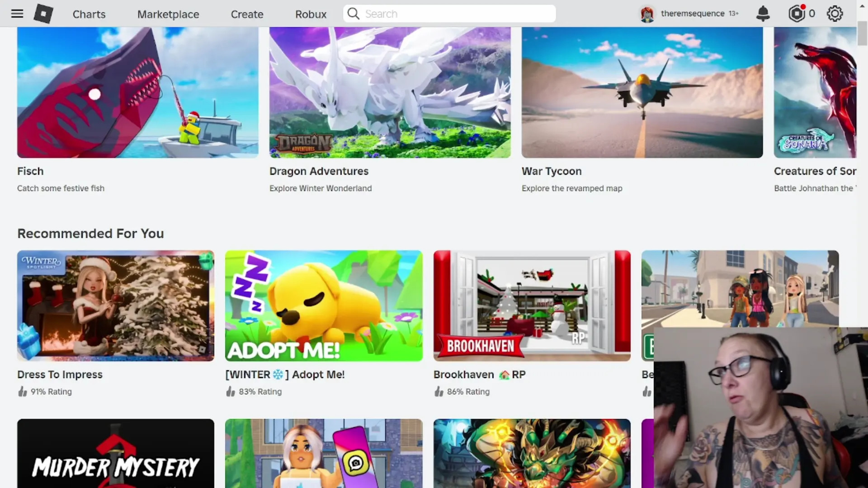Click the thumbs-up icon for Brookhaven RP
This screenshot has width=868, height=488.
(x=439, y=391)
